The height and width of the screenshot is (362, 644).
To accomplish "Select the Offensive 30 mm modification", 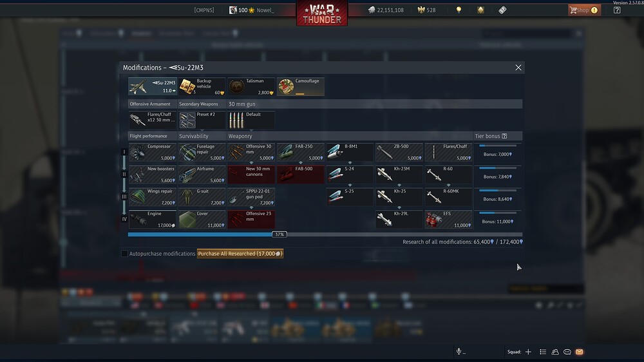I will (251, 152).
